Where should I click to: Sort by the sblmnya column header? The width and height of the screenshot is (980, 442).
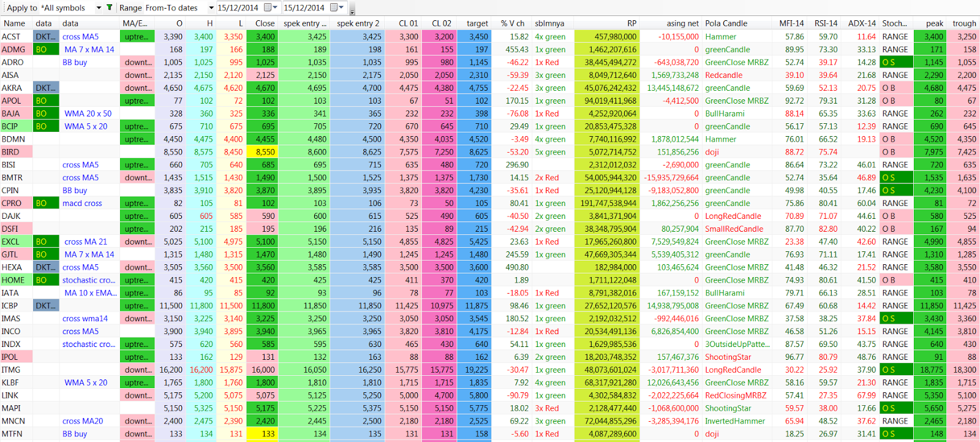[552, 23]
